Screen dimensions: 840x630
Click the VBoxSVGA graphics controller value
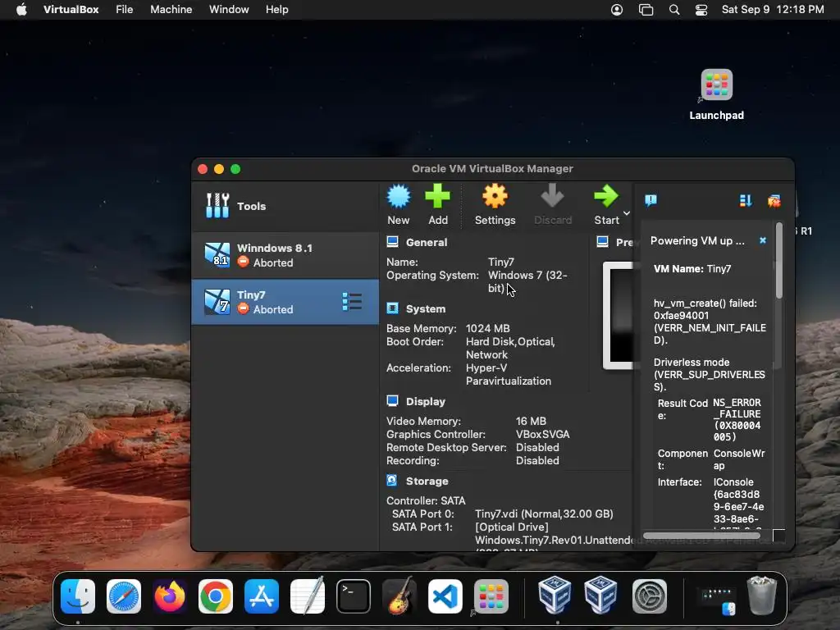click(x=542, y=435)
